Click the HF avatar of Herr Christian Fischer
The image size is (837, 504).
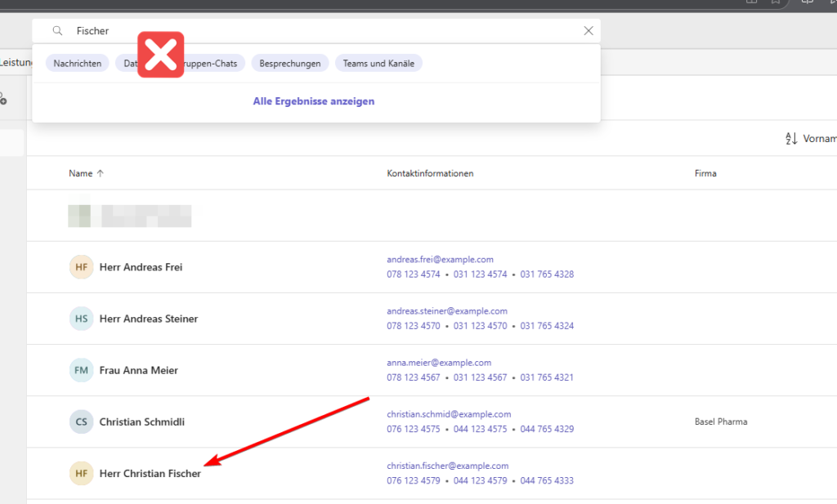(82, 473)
